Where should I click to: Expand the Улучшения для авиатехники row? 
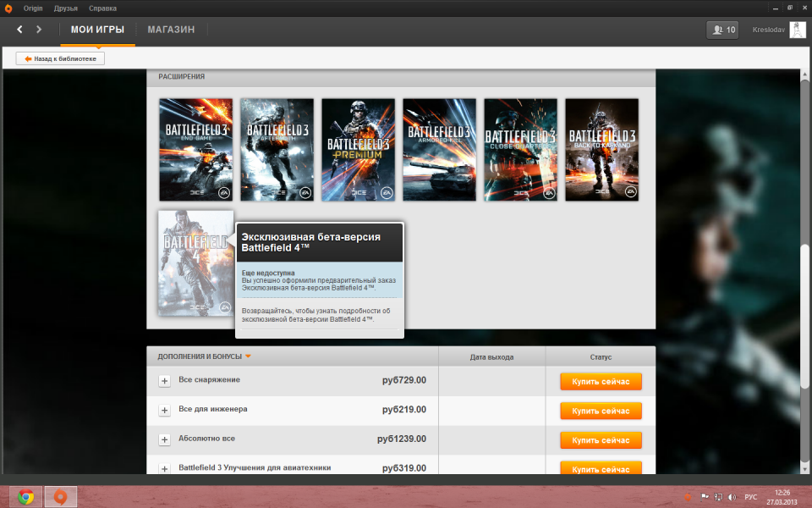(x=164, y=468)
